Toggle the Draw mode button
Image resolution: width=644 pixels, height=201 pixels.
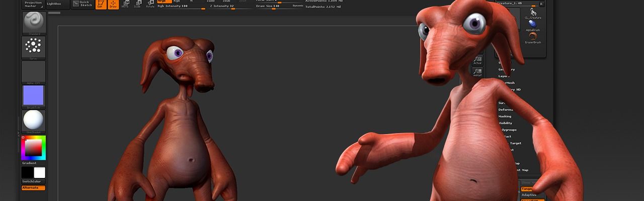coord(113,5)
